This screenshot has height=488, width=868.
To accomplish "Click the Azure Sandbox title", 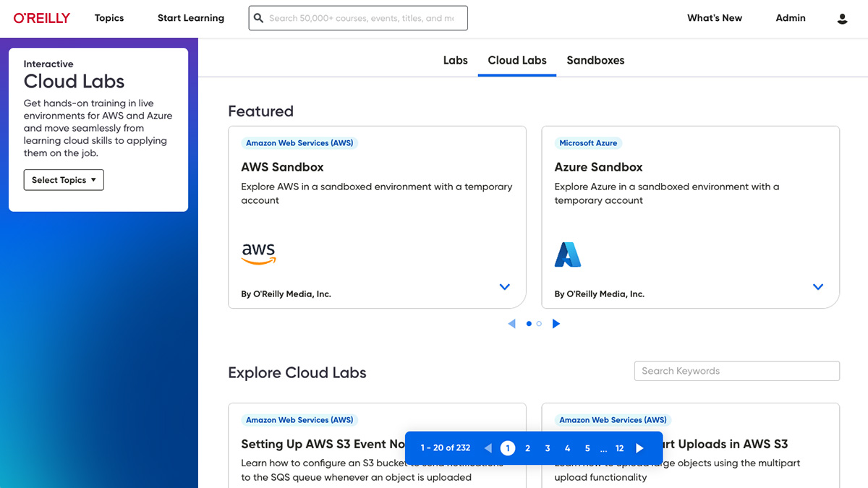I will [x=598, y=167].
